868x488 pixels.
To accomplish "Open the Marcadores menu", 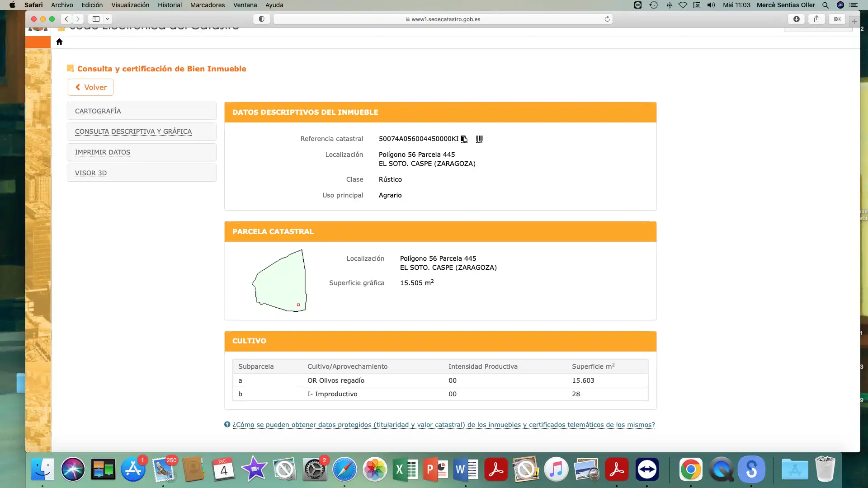I will [x=208, y=5].
